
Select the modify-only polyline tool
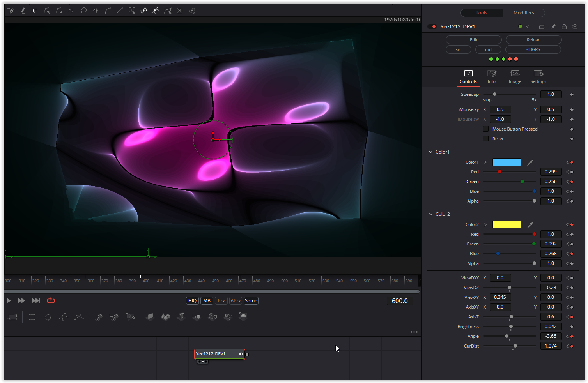[47, 11]
